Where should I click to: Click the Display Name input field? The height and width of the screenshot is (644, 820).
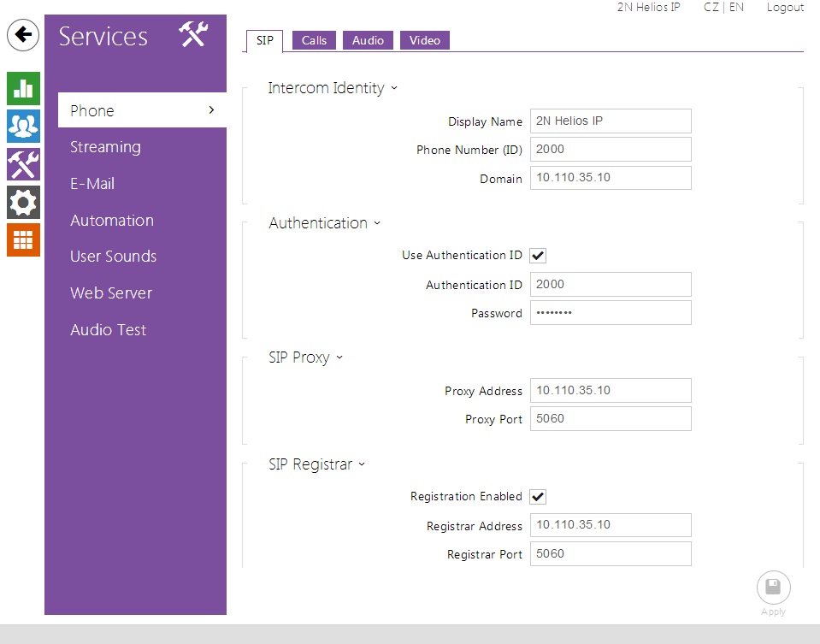tap(610, 121)
